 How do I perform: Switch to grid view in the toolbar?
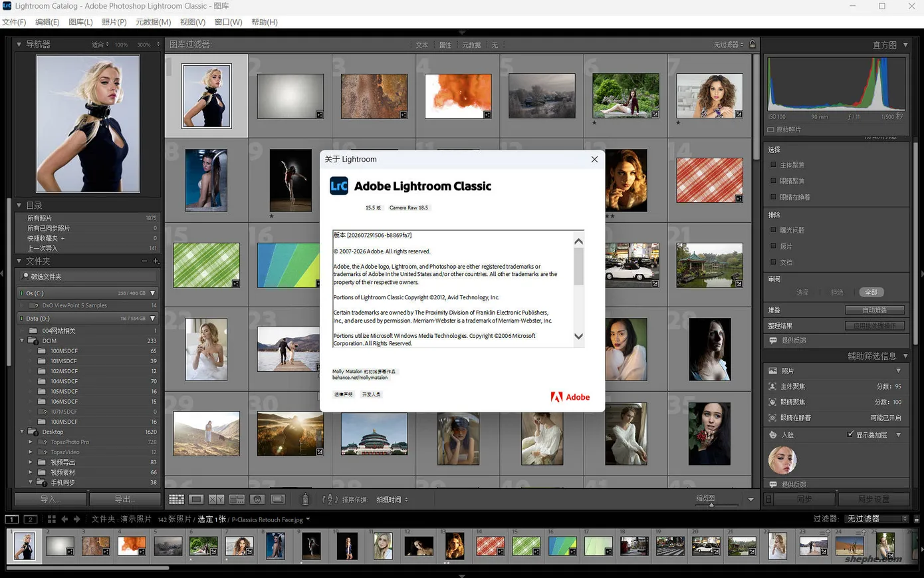pyautogui.click(x=176, y=500)
